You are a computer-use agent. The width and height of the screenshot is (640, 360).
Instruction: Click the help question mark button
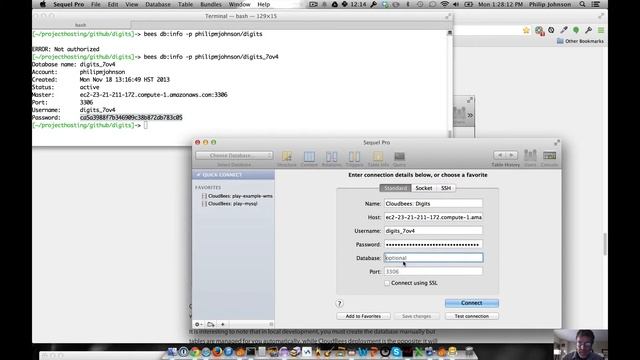click(x=339, y=303)
